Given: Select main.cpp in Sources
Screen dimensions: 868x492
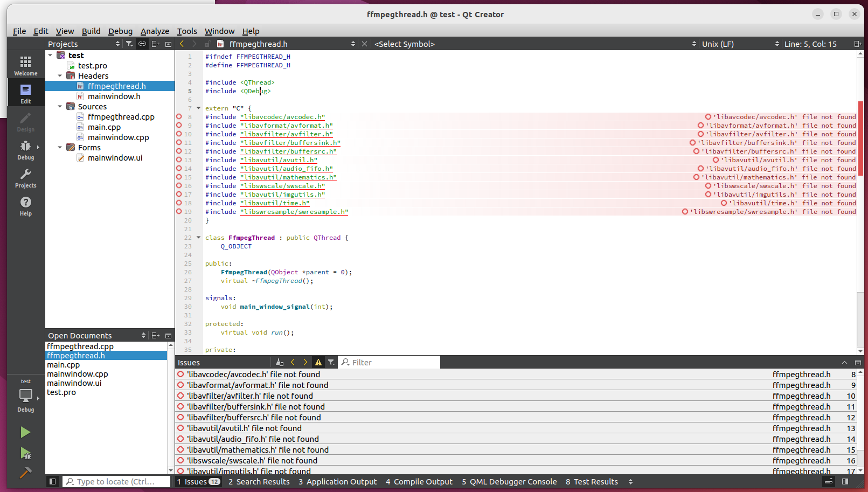Looking at the screenshot, I should (x=104, y=127).
